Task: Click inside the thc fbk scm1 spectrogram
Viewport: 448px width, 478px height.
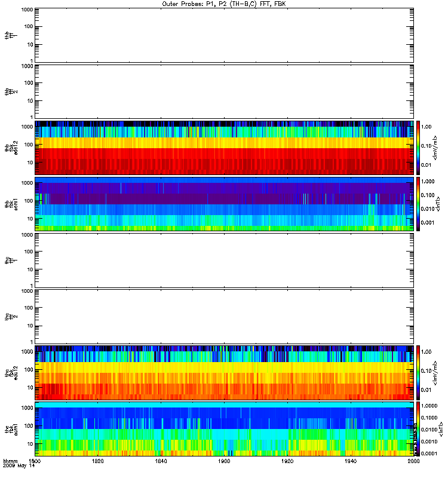Action: 225,429
